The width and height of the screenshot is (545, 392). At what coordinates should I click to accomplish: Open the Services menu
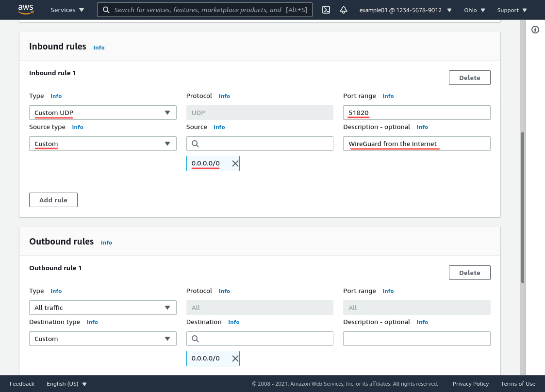click(x=67, y=10)
